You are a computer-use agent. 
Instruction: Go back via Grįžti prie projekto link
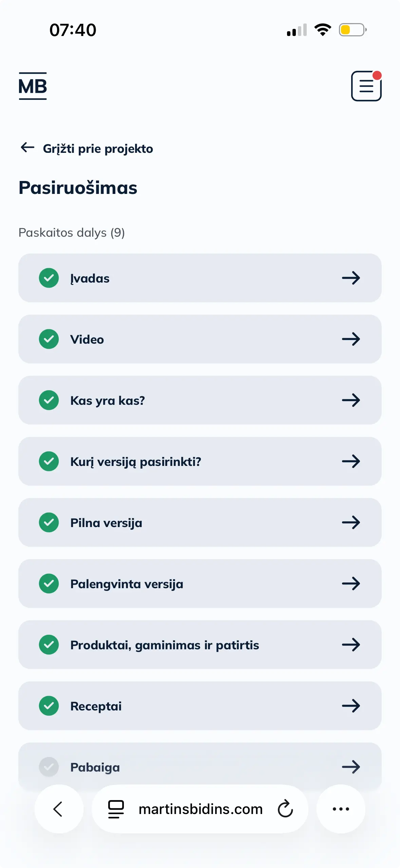point(98,149)
